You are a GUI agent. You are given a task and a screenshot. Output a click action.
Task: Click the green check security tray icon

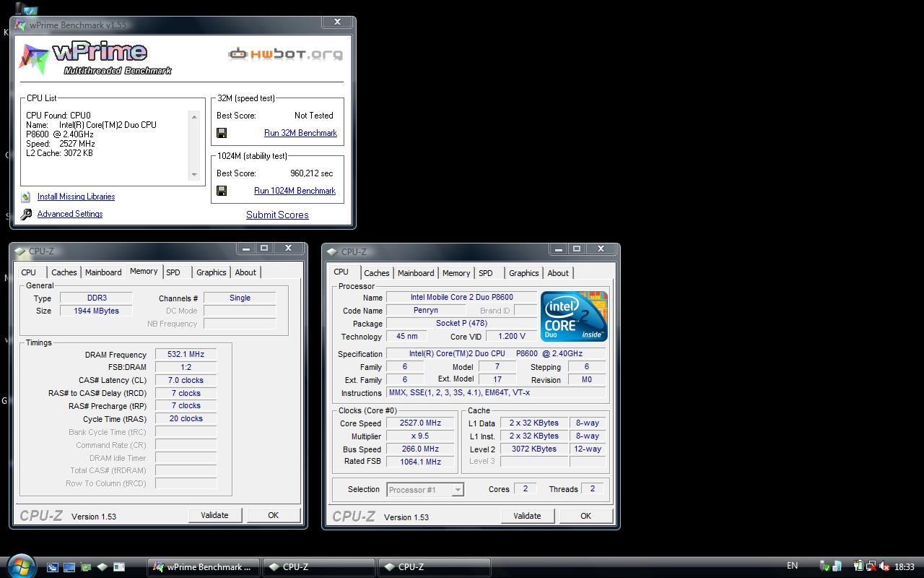[825, 567]
